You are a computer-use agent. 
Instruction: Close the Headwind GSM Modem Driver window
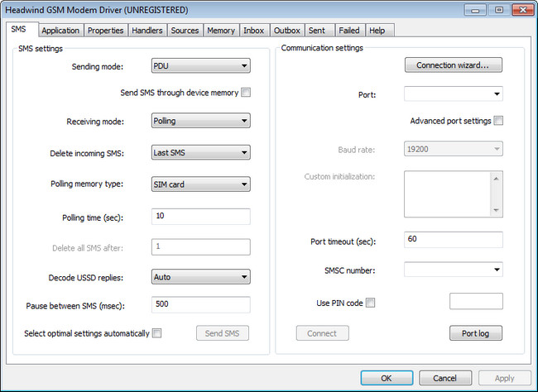coord(523,10)
